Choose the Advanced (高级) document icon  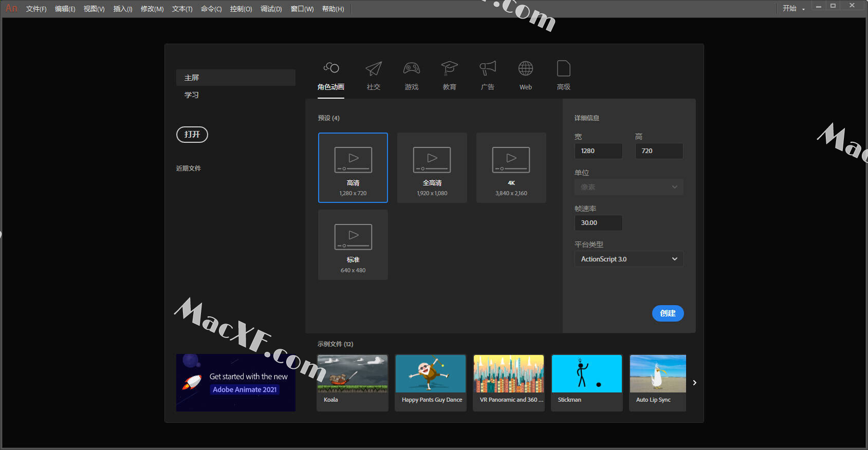(563, 68)
